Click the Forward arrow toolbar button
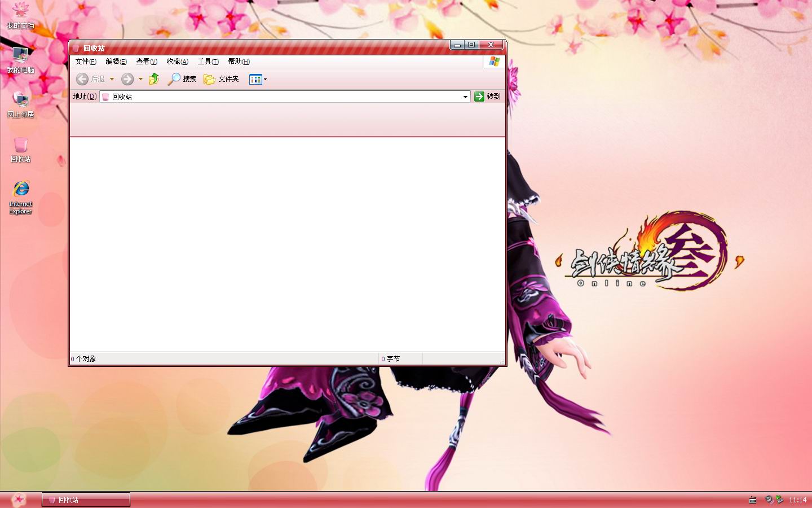 point(127,79)
